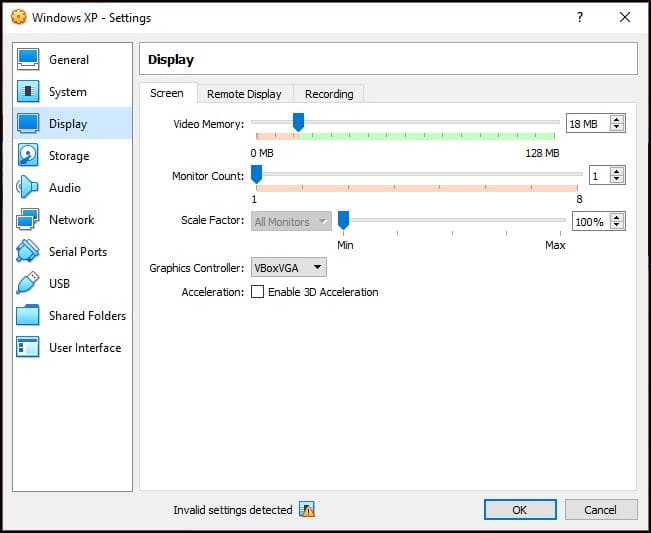This screenshot has width=651, height=533.
Task: Switch to the Remote Display tab
Action: (244, 94)
